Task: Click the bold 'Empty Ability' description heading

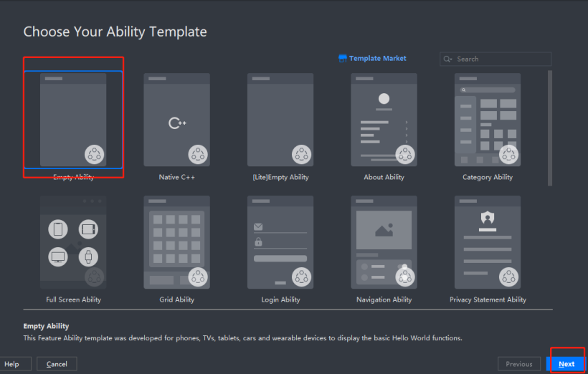Action: click(x=46, y=326)
